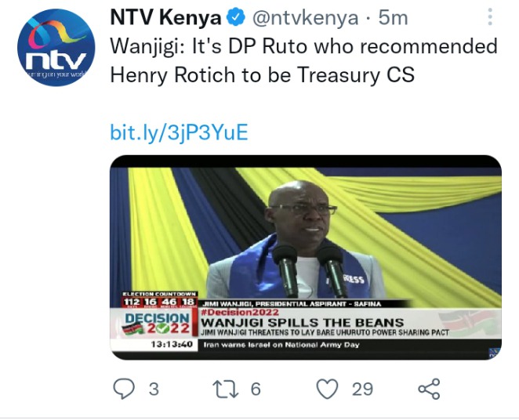
Task: Click the reply count number 3
Action: (x=154, y=389)
